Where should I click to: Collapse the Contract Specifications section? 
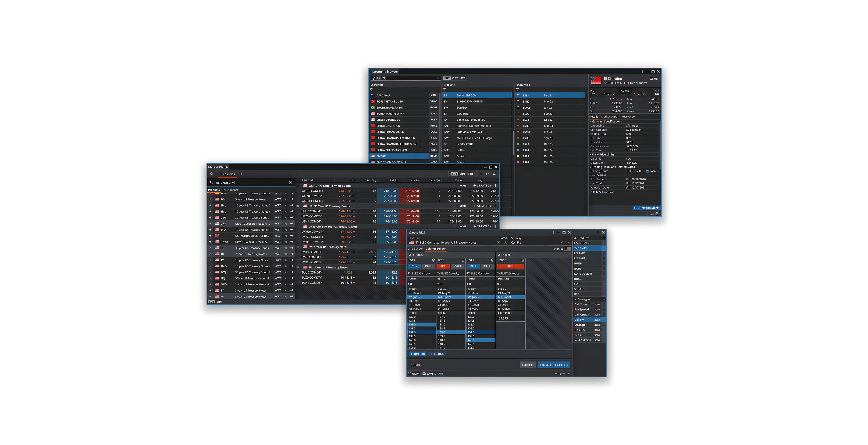(x=590, y=121)
